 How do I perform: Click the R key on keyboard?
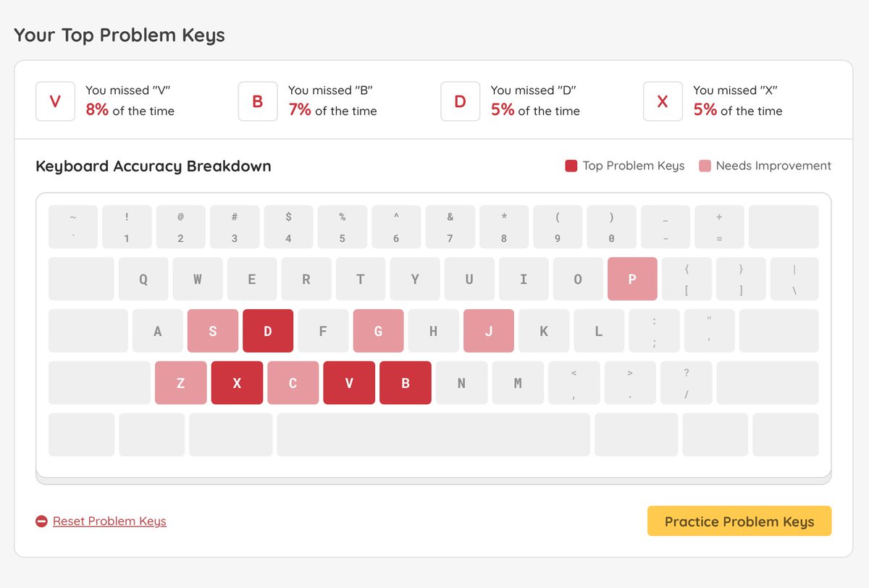pyautogui.click(x=306, y=279)
